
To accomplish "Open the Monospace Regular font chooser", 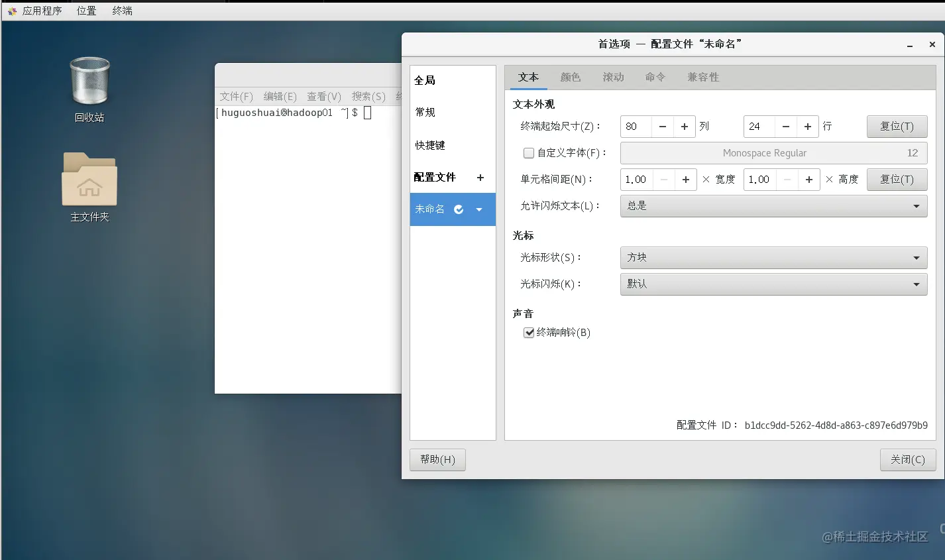I will [x=773, y=153].
